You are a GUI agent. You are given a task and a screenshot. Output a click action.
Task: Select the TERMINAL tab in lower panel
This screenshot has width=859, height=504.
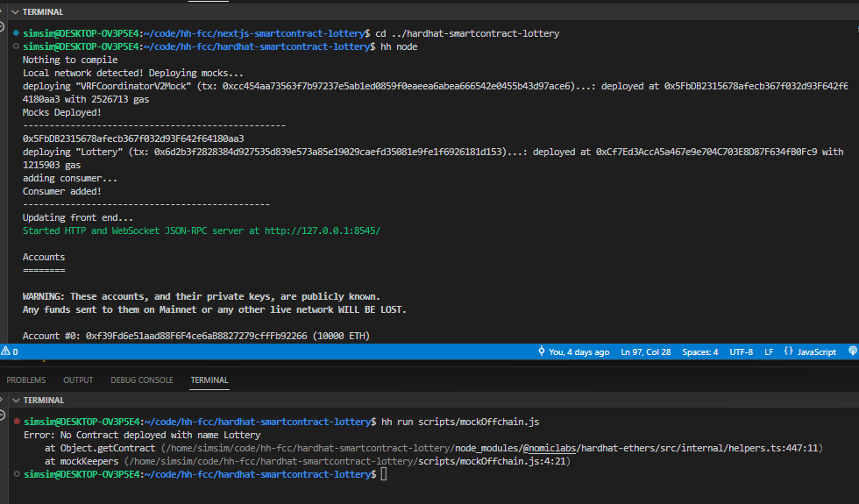pyautogui.click(x=209, y=380)
